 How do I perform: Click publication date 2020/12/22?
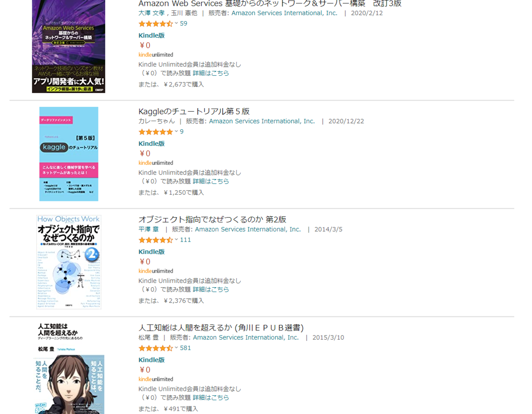[x=346, y=121]
